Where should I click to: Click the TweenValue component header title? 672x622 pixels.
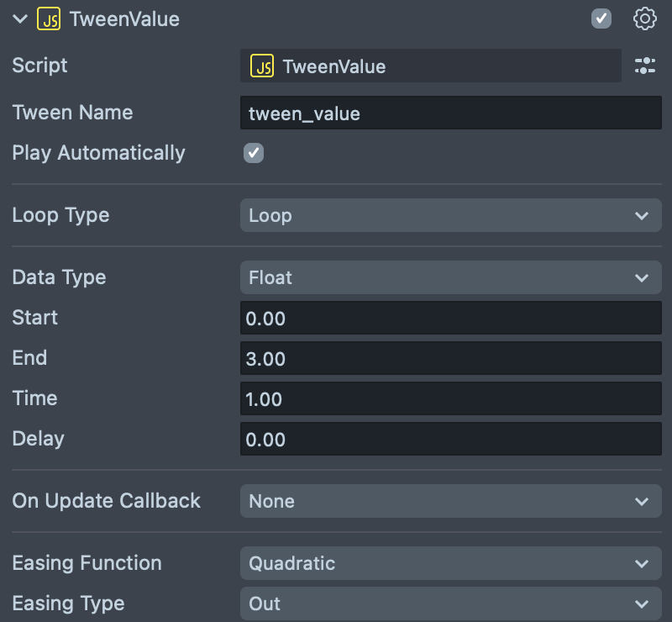(x=124, y=19)
